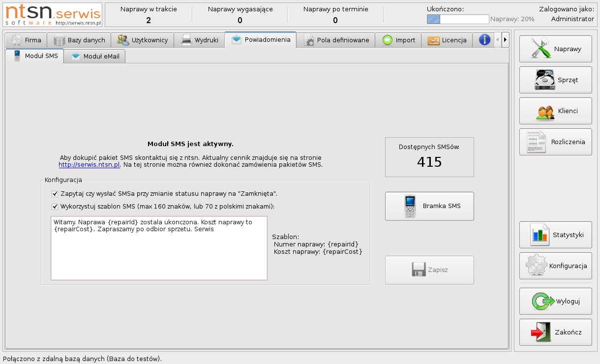Exit the app with Zakończ
Image resolution: width=600 pixels, height=364 pixels.
coord(555,333)
